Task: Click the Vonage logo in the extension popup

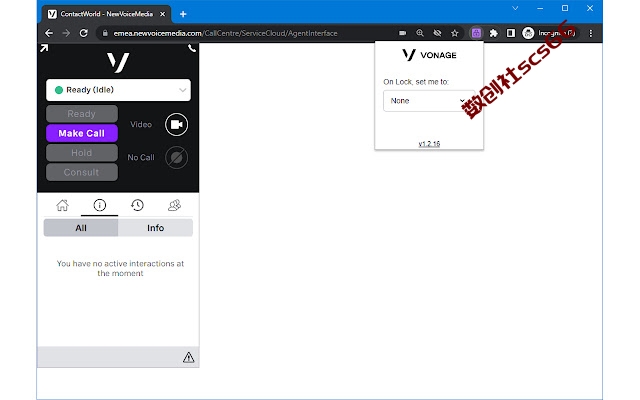Action: pyautogui.click(x=429, y=55)
